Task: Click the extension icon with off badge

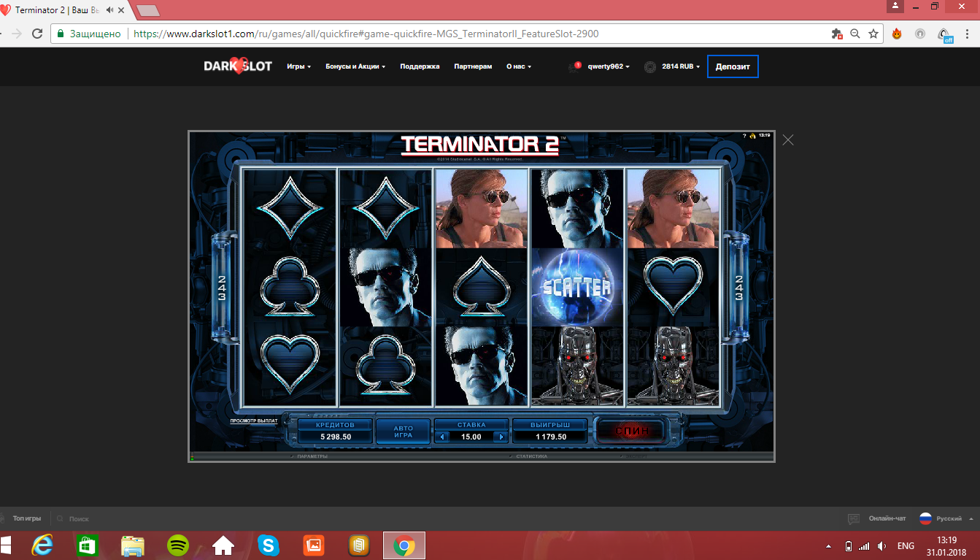Action: coord(945,34)
